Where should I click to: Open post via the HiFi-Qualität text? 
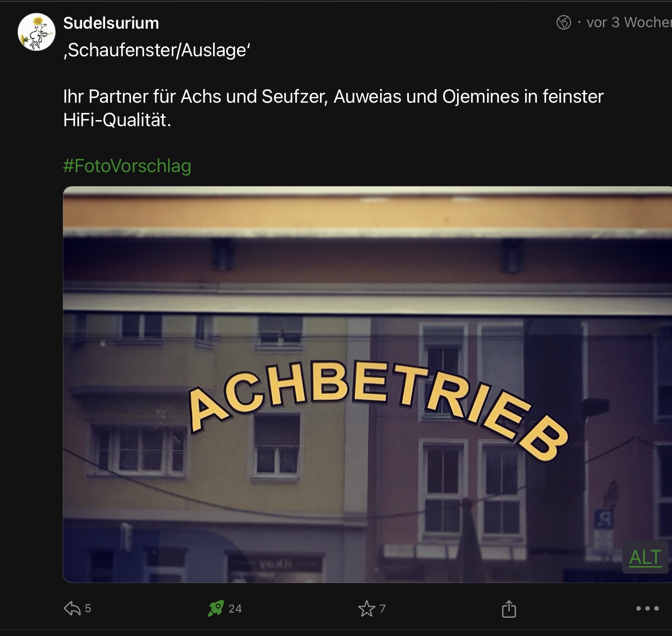point(117,120)
